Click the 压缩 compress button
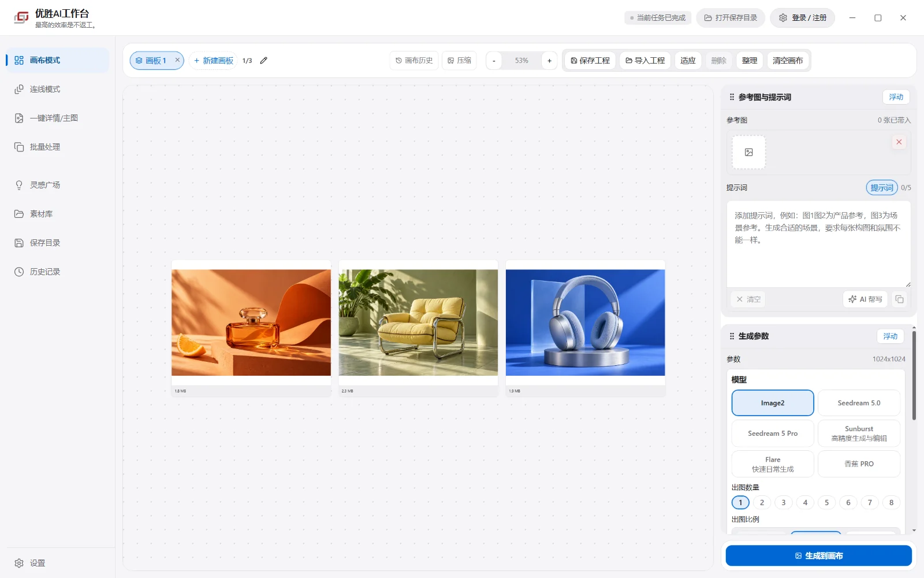 coord(460,60)
